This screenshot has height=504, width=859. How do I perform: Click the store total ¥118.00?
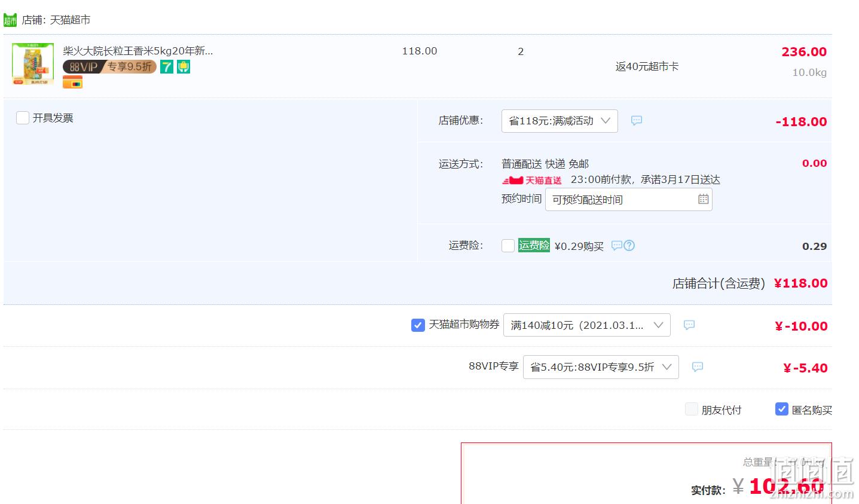point(800,283)
